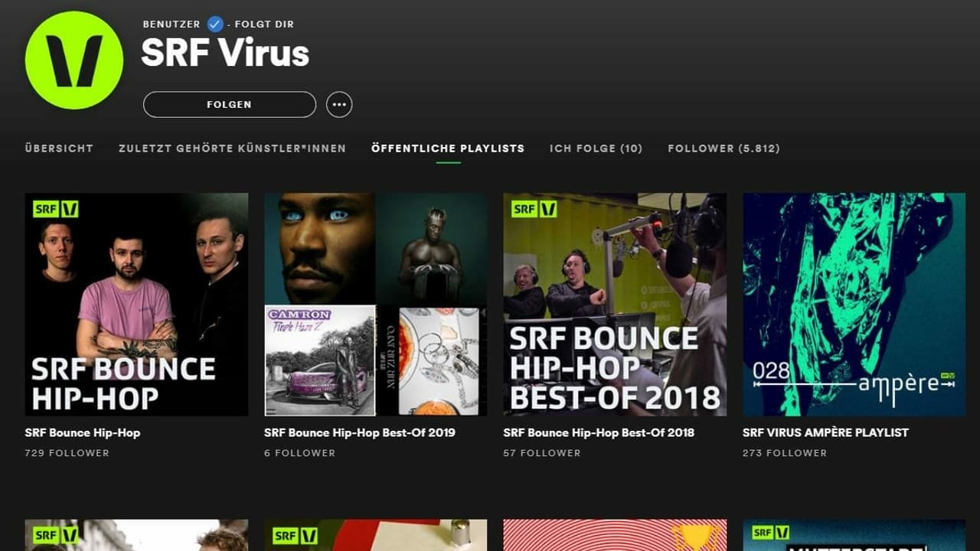Image resolution: width=980 pixels, height=551 pixels.
Task: Open SRF Bounce Hip-Hop Best-Of 2019 cover
Action: [376, 305]
